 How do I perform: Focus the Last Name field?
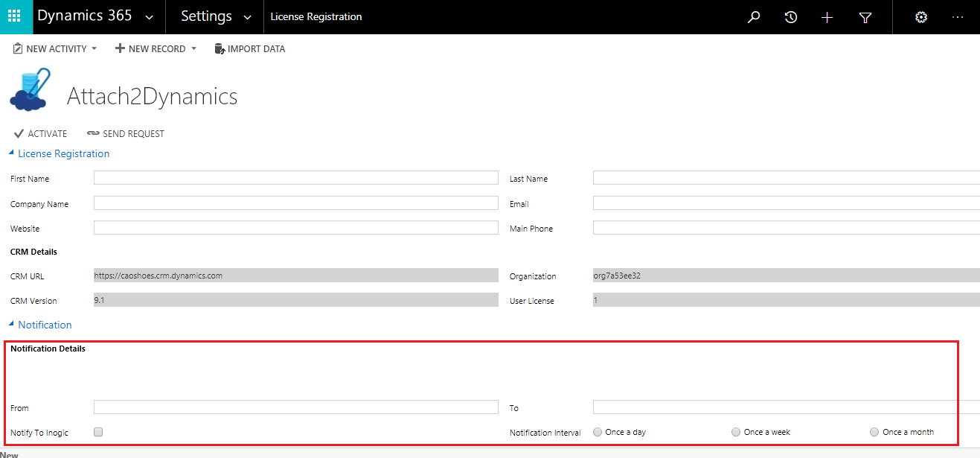[x=787, y=178]
